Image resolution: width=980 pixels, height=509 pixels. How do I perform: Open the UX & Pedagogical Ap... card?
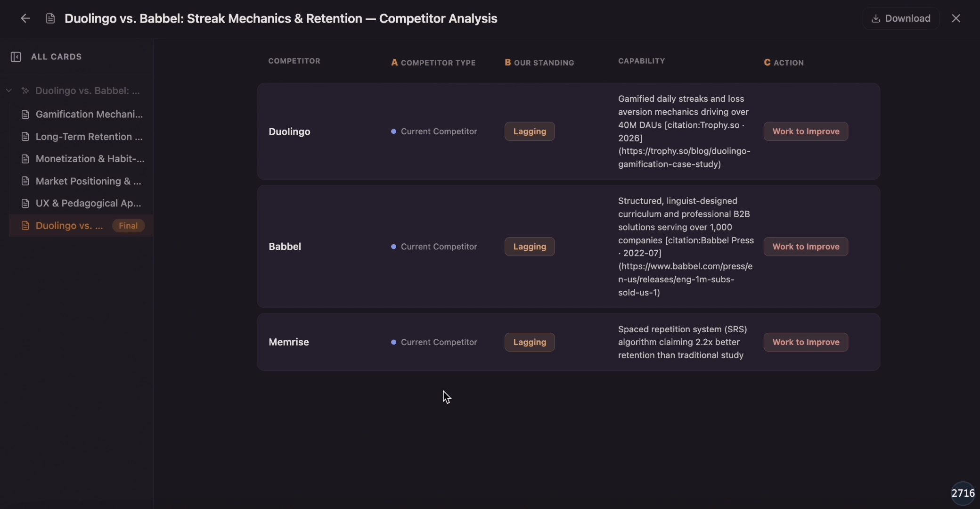(82, 203)
